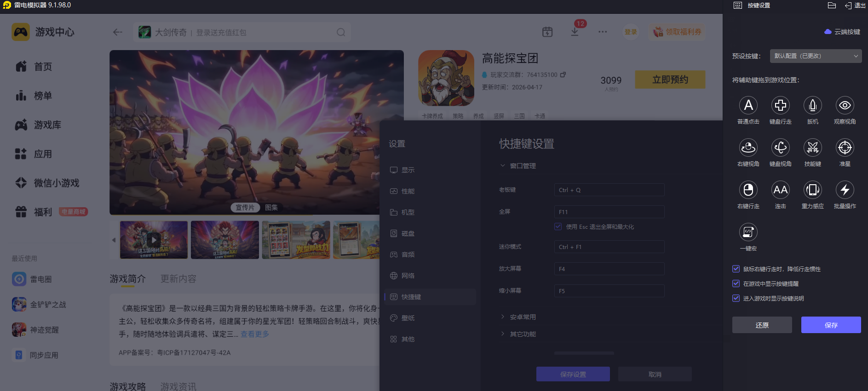This screenshot has height=391, width=868.
Task: Click the 领取福利券 coupon button
Action: (x=678, y=32)
